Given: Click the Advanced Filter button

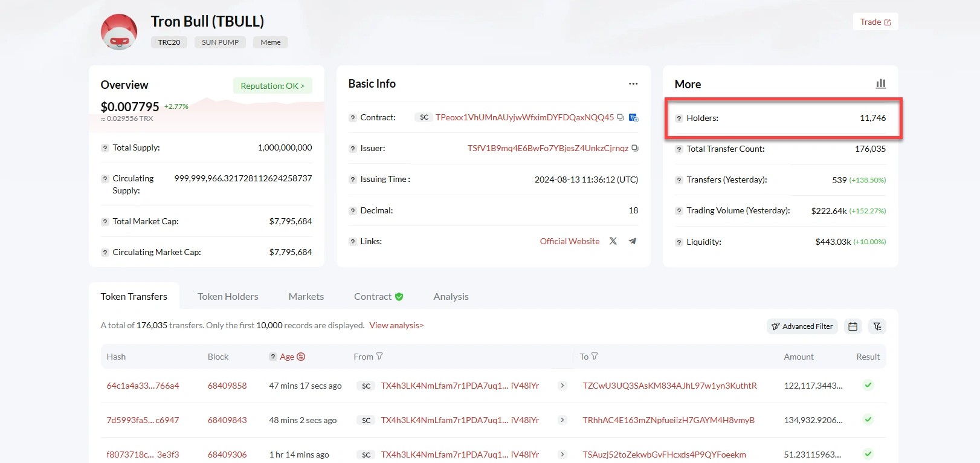Looking at the screenshot, I should pyautogui.click(x=802, y=326).
